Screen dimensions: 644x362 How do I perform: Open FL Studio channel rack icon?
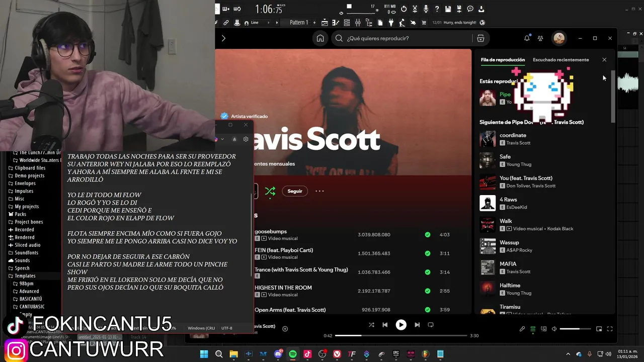point(347,23)
